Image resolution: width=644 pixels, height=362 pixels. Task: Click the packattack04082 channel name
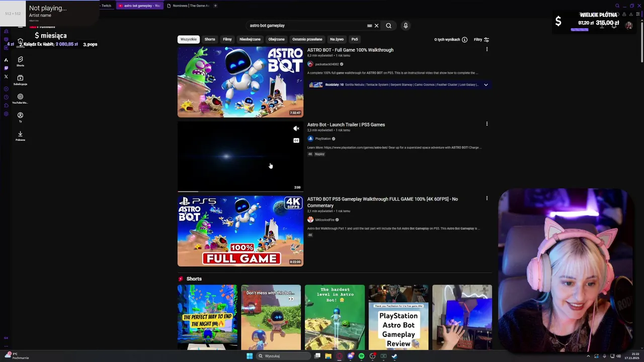tap(327, 64)
